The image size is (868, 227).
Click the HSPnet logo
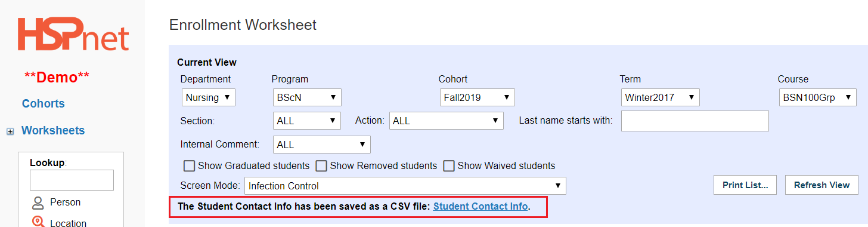pyautogui.click(x=73, y=34)
